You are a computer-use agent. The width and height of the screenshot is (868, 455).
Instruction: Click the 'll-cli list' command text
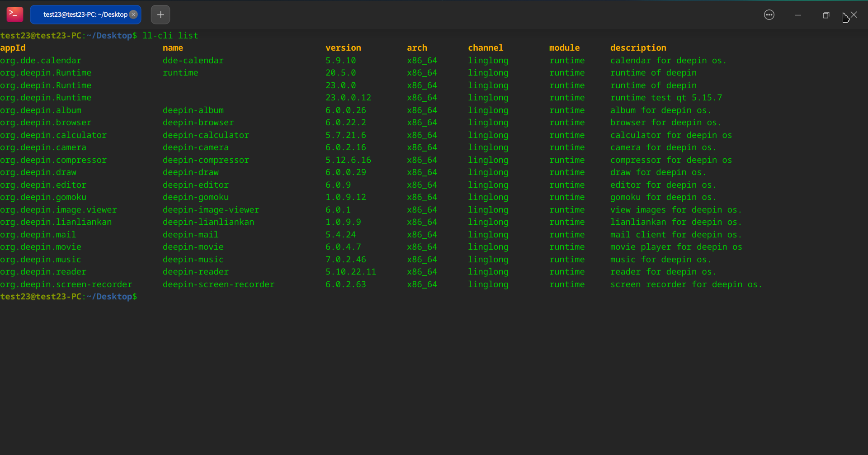click(x=170, y=36)
